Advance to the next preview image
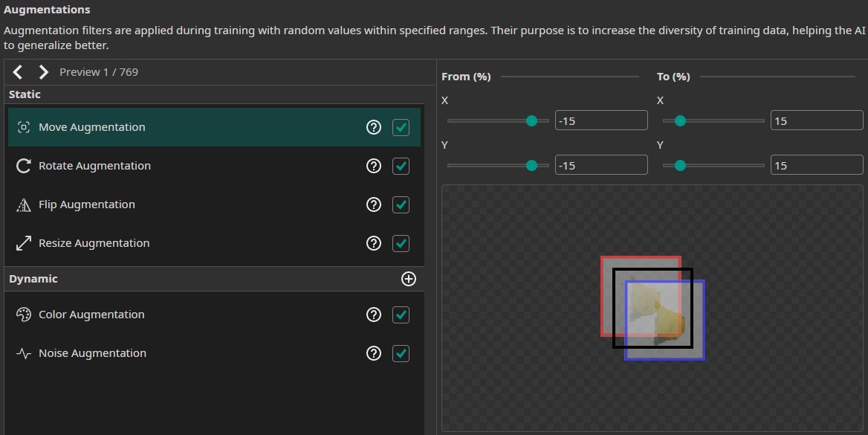 click(x=43, y=72)
